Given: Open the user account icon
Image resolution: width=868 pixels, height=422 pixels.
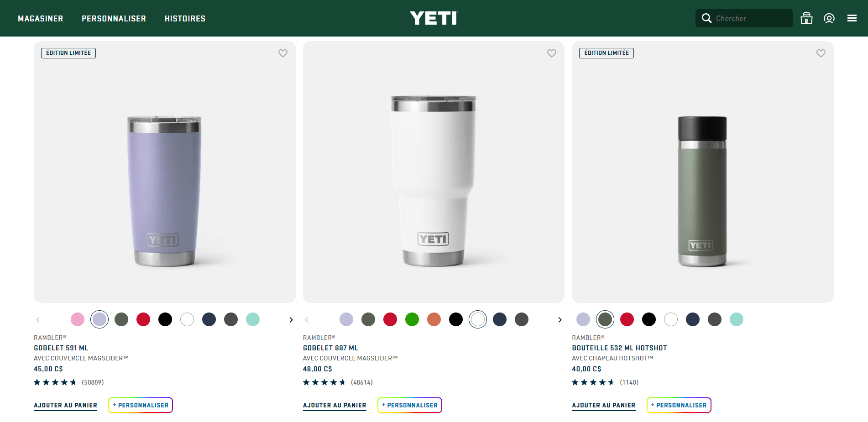Looking at the screenshot, I should pos(829,18).
